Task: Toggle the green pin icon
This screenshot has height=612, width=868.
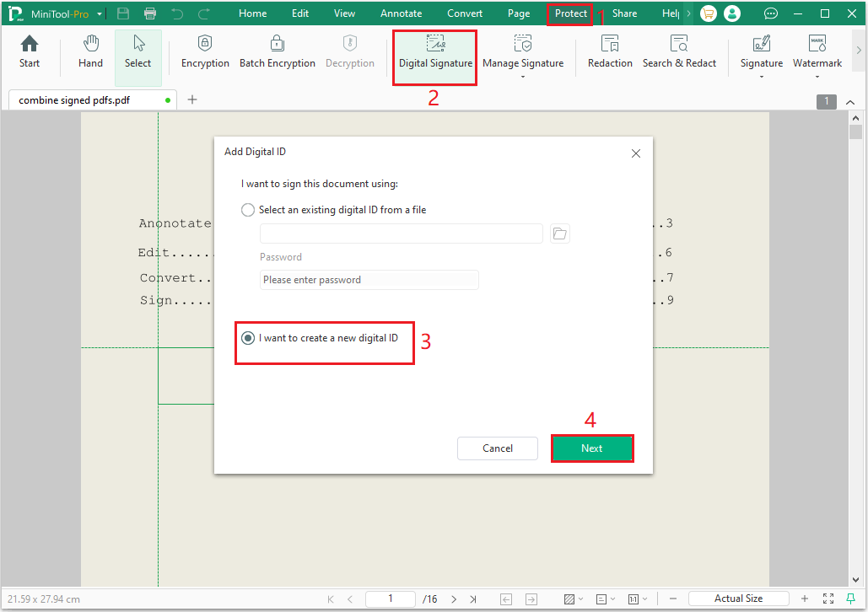Action: click(851, 599)
